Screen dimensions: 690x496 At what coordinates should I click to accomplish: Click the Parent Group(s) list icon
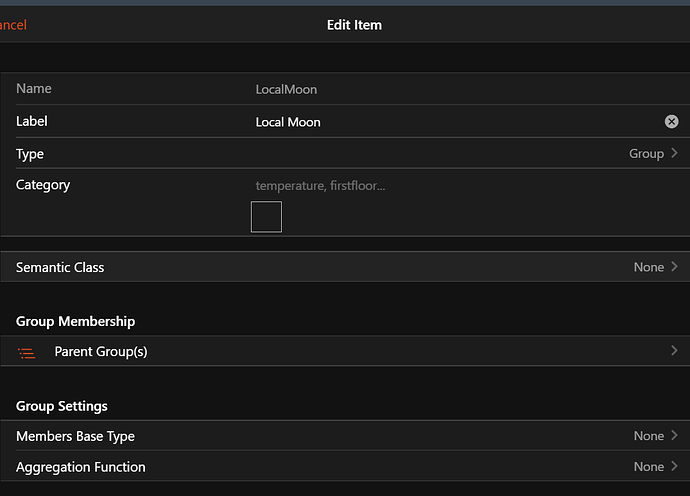[x=27, y=352]
